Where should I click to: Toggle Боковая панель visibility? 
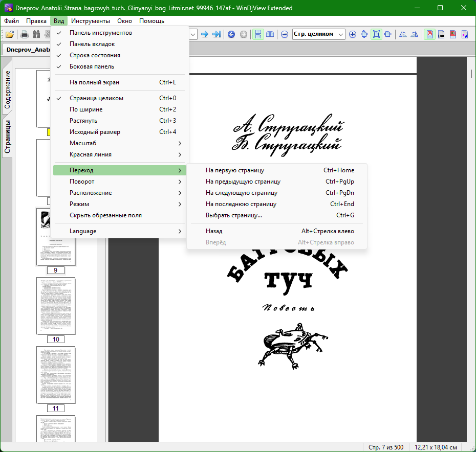tap(120, 66)
